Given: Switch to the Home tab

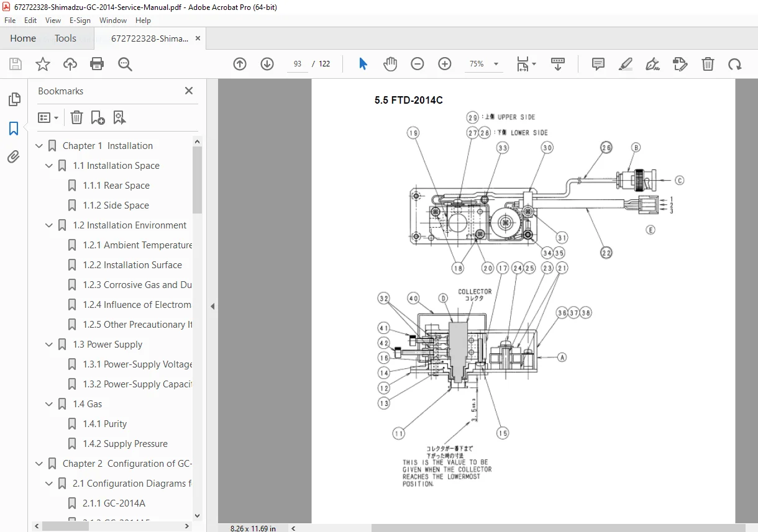Looking at the screenshot, I should coord(23,38).
